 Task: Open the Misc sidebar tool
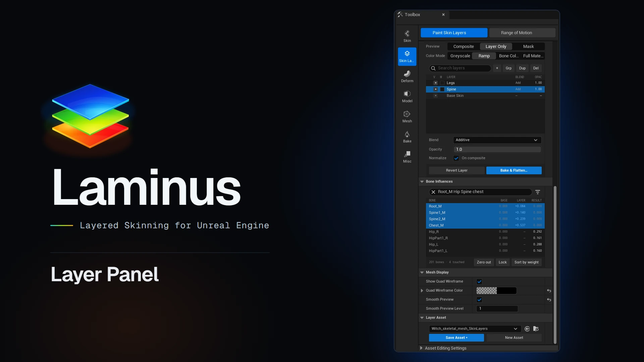[x=407, y=157]
